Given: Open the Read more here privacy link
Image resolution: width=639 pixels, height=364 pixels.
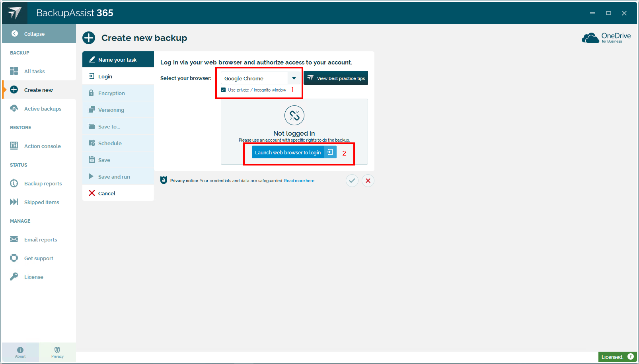Looking at the screenshot, I should (299, 181).
